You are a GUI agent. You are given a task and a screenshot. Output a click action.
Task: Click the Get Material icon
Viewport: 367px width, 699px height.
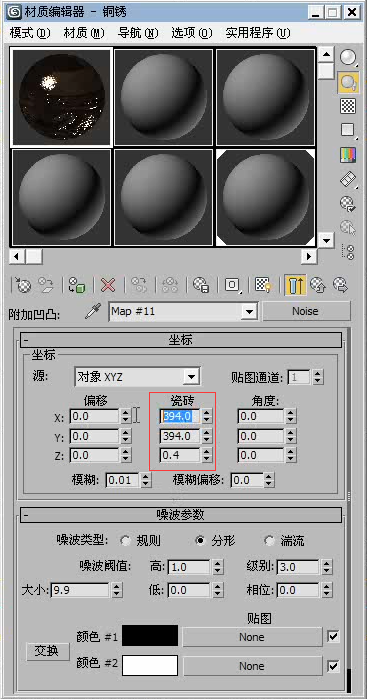(23, 285)
